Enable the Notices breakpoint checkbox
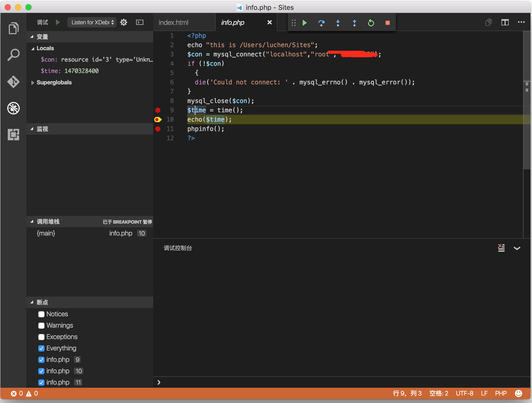The image size is (532, 403). pos(41,314)
